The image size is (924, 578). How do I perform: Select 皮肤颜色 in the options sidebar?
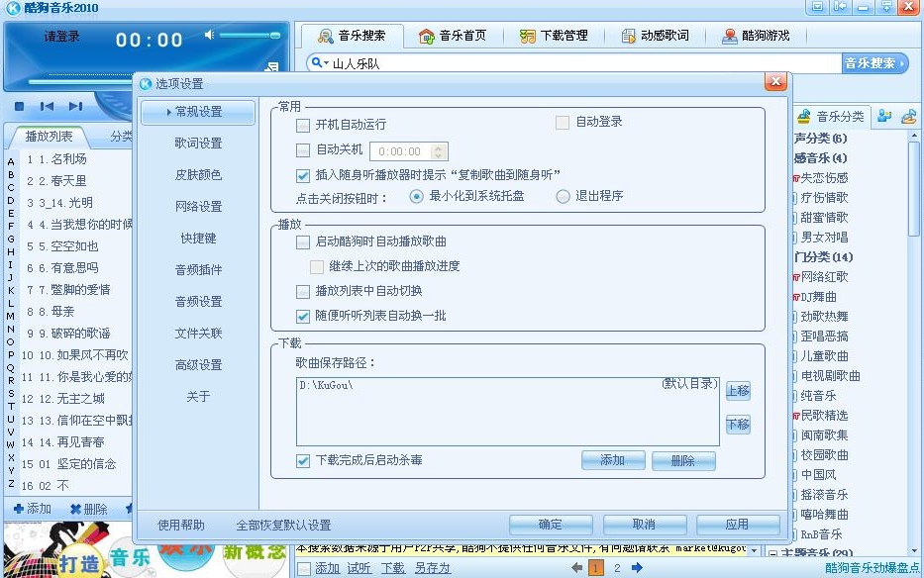coord(199,175)
